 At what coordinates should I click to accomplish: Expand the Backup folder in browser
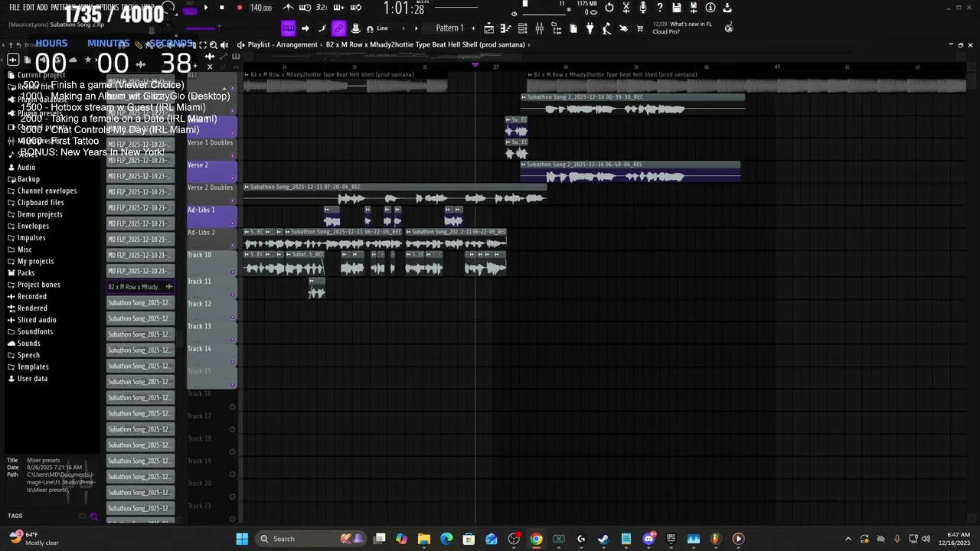point(28,179)
